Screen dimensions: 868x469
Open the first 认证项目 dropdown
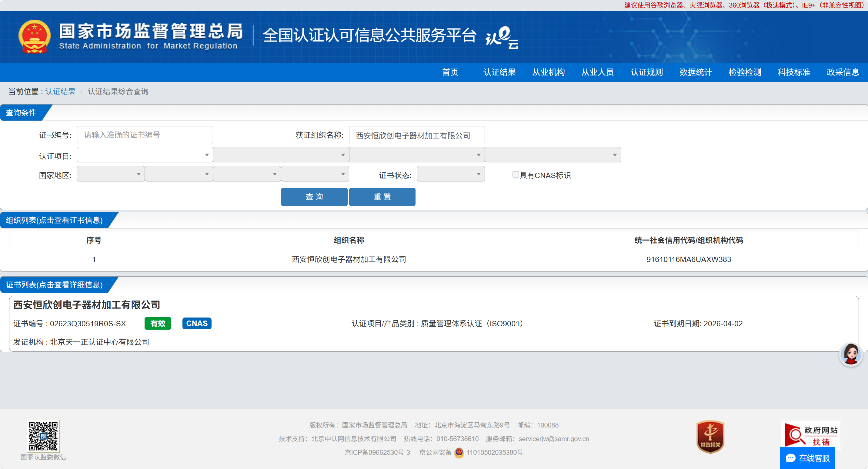tap(145, 155)
